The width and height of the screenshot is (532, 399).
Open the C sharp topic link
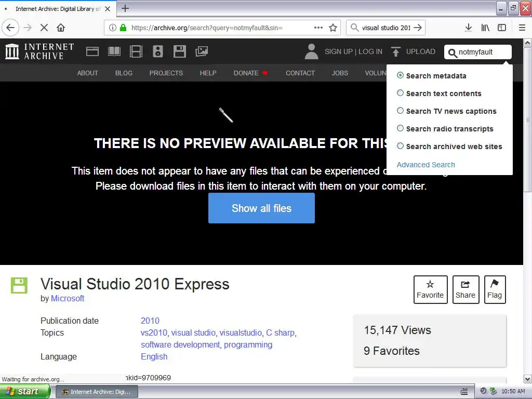280,332
